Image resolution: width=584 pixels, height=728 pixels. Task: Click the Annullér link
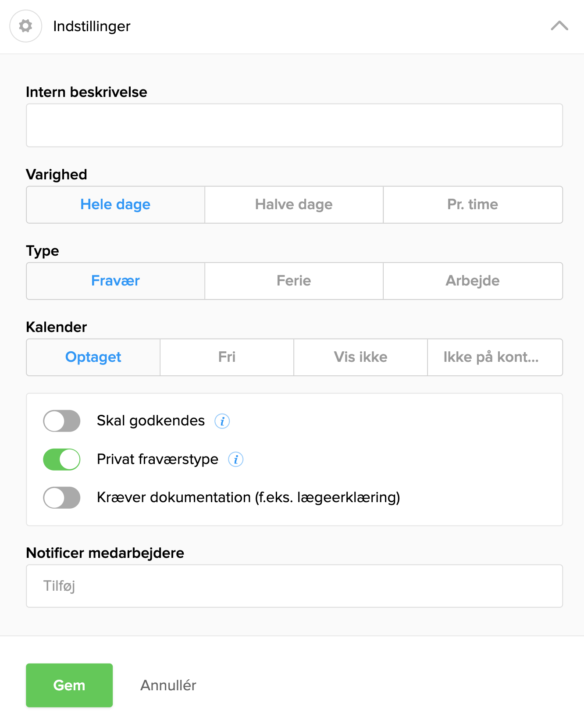click(x=168, y=685)
